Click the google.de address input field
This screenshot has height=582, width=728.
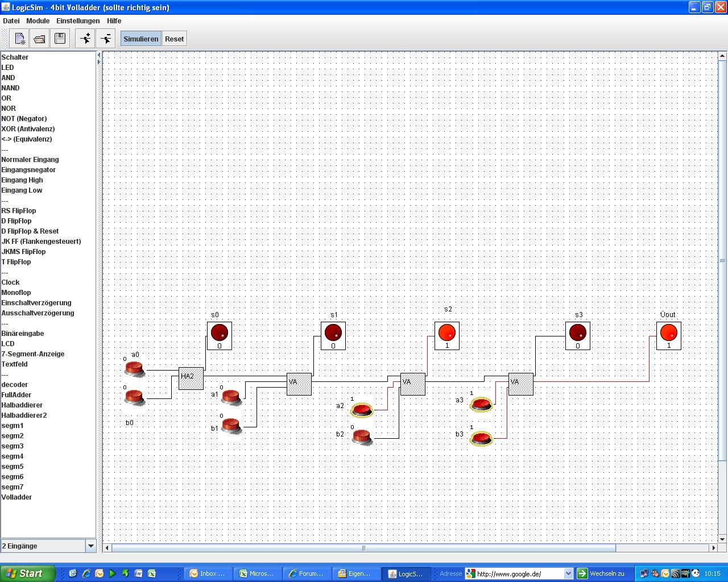[520, 573]
